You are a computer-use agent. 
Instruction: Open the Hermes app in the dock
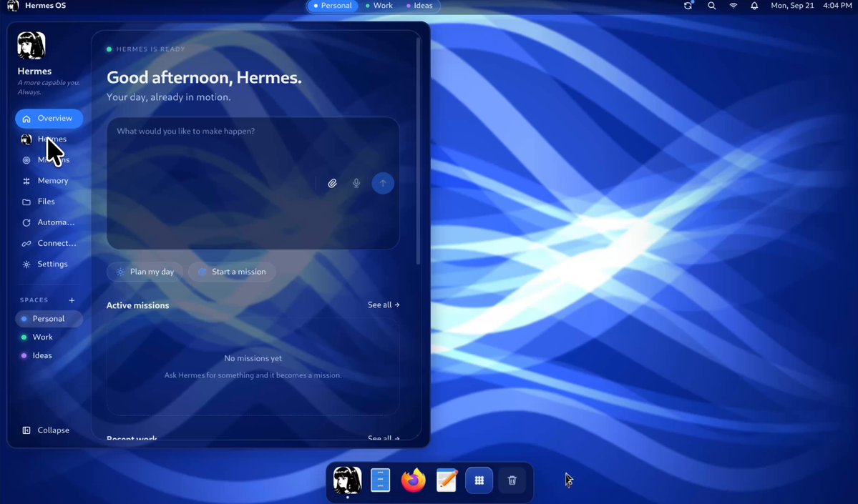[348, 480]
